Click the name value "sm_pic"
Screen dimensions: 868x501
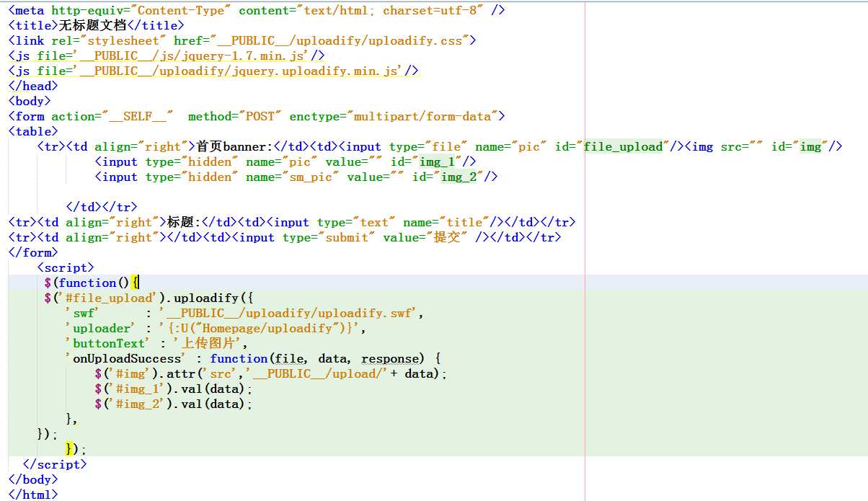[311, 177]
